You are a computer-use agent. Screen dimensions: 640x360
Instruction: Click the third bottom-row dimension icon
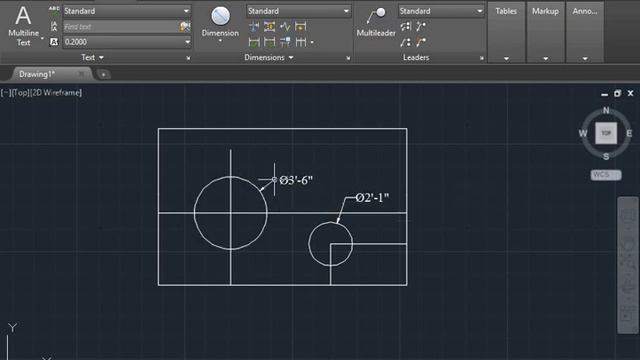[x=285, y=42]
